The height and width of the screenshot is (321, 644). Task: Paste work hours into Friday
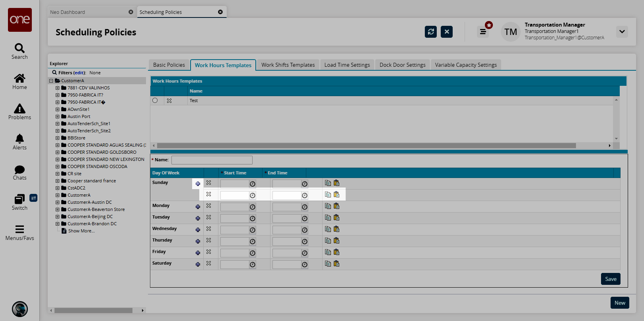pyautogui.click(x=337, y=252)
